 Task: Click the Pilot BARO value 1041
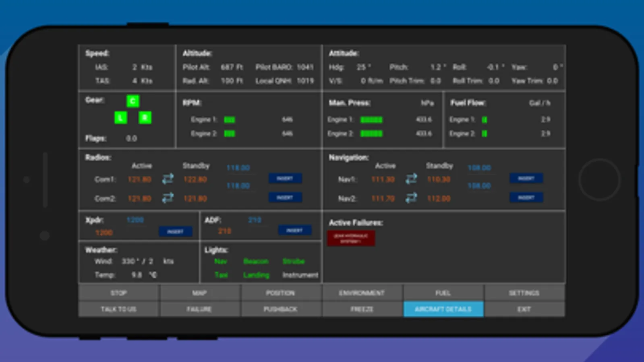click(x=305, y=67)
